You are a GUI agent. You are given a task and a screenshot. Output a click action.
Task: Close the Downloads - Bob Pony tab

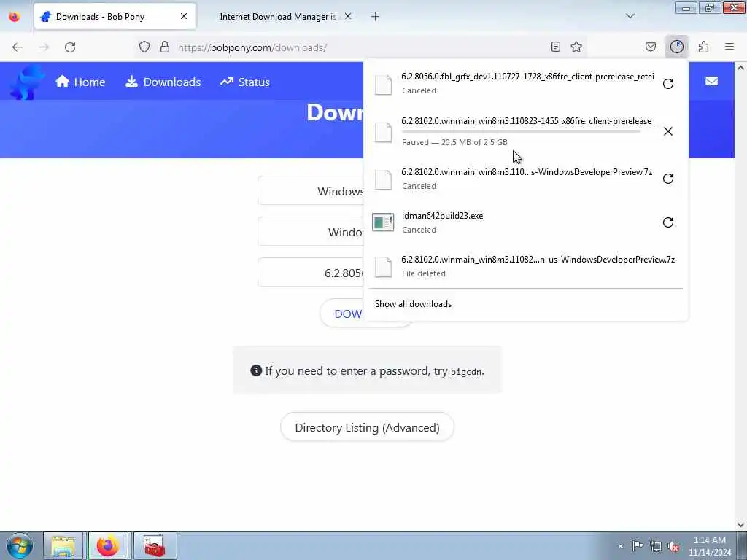click(x=183, y=16)
